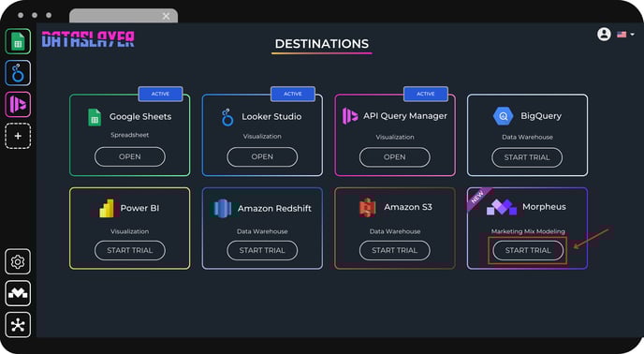Click the BigQuery card title
The height and width of the screenshot is (354, 644).
point(541,116)
